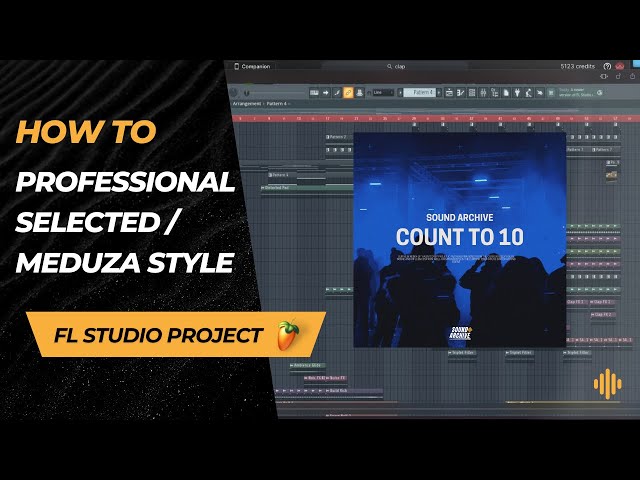Open the Companion tab

pyautogui.click(x=252, y=66)
